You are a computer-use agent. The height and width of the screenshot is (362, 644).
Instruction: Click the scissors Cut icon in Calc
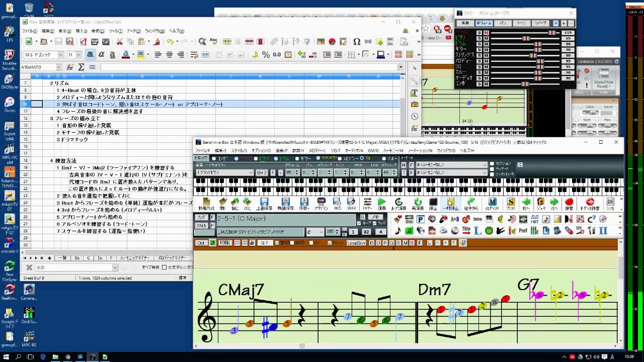tap(119, 42)
